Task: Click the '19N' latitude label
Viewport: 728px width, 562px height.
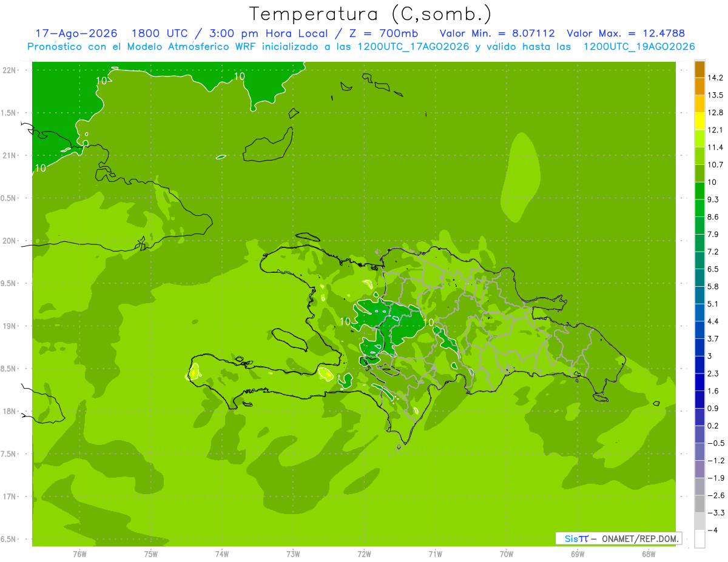Action: point(10,326)
